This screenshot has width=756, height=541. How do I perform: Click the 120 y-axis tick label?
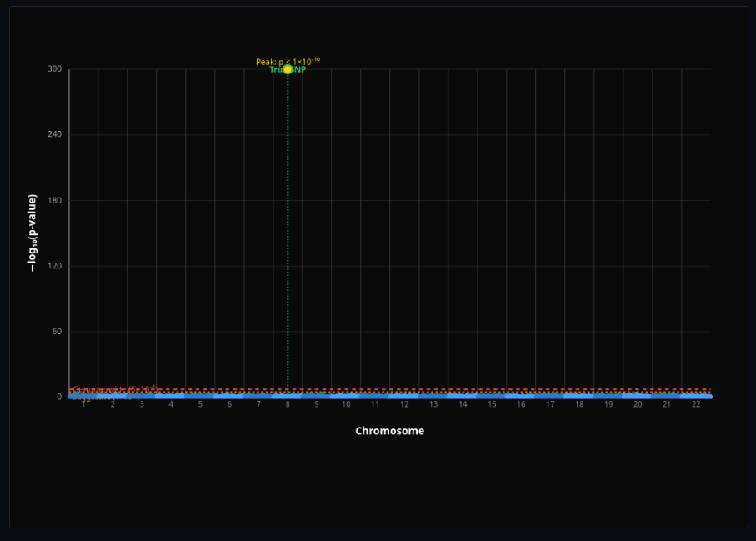55,266
